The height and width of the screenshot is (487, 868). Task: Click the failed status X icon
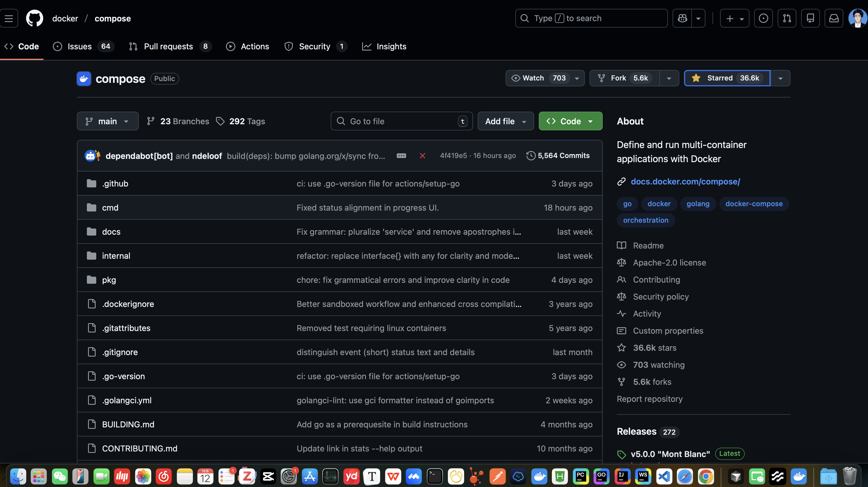[x=422, y=156]
